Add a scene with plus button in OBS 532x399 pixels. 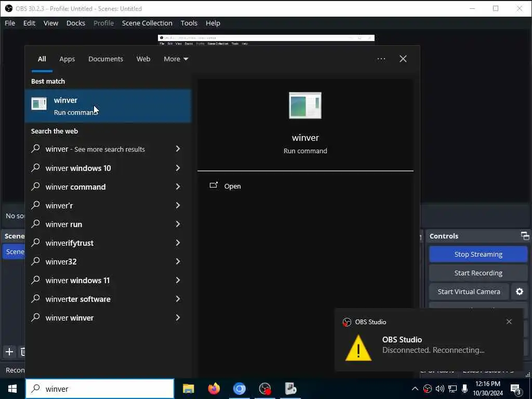click(x=9, y=352)
